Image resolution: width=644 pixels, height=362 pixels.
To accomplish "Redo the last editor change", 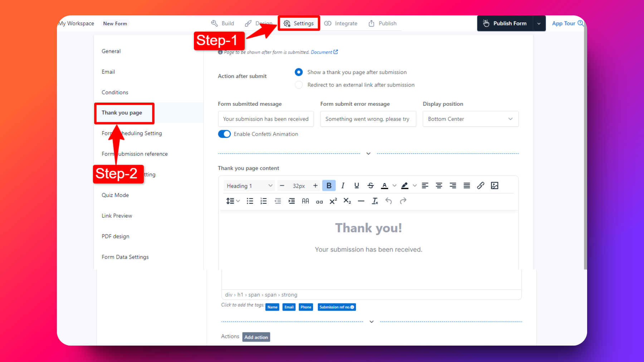I will 403,201.
